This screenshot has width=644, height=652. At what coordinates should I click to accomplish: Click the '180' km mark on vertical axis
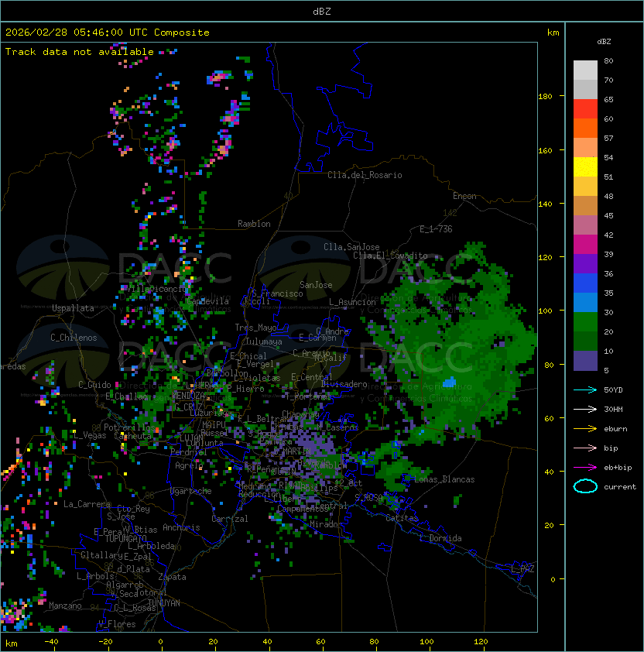click(545, 97)
